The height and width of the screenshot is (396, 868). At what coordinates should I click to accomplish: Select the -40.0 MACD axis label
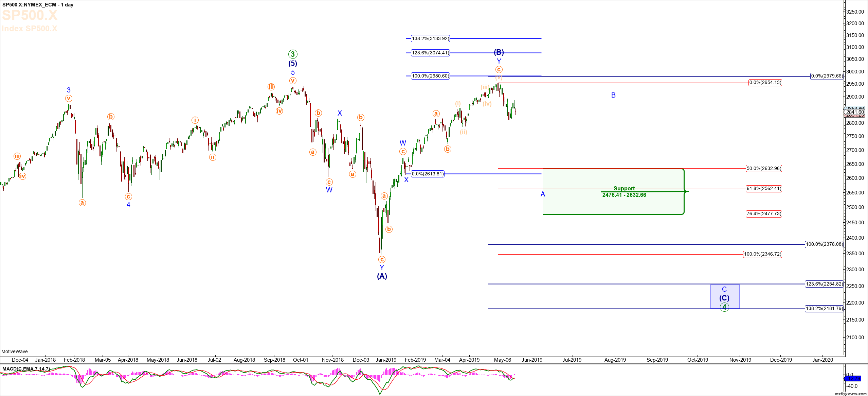(x=851, y=386)
